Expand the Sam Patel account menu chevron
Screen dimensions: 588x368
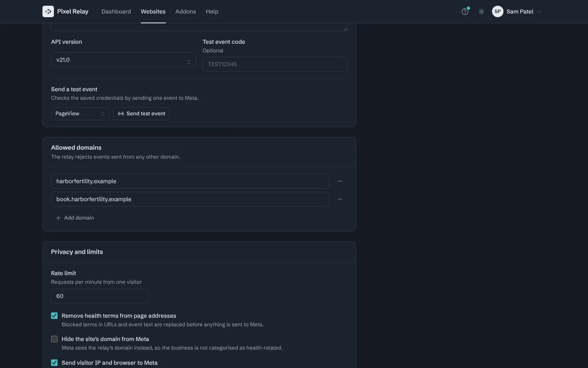(539, 11)
